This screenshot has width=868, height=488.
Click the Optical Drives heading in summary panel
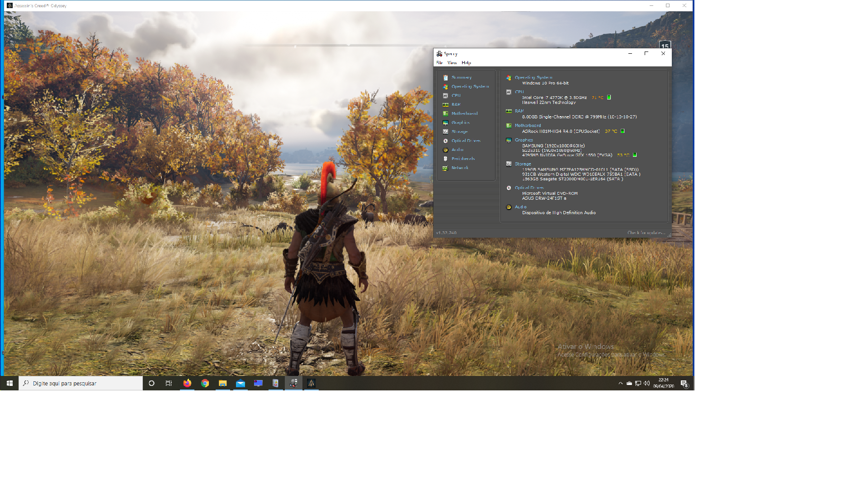529,188
